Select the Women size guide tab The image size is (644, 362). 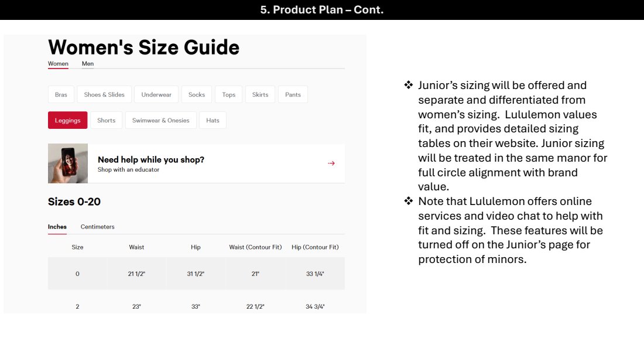click(x=58, y=64)
